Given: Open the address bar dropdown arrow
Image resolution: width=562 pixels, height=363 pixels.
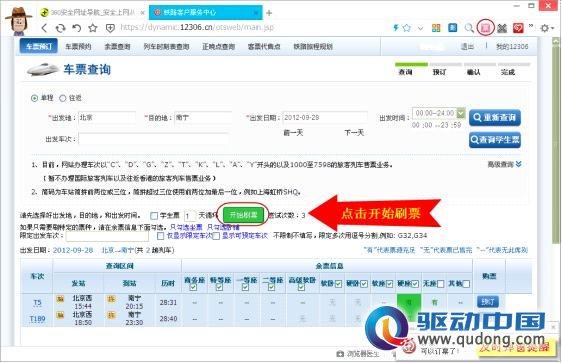Looking at the screenshot, I should click(x=420, y=28).
